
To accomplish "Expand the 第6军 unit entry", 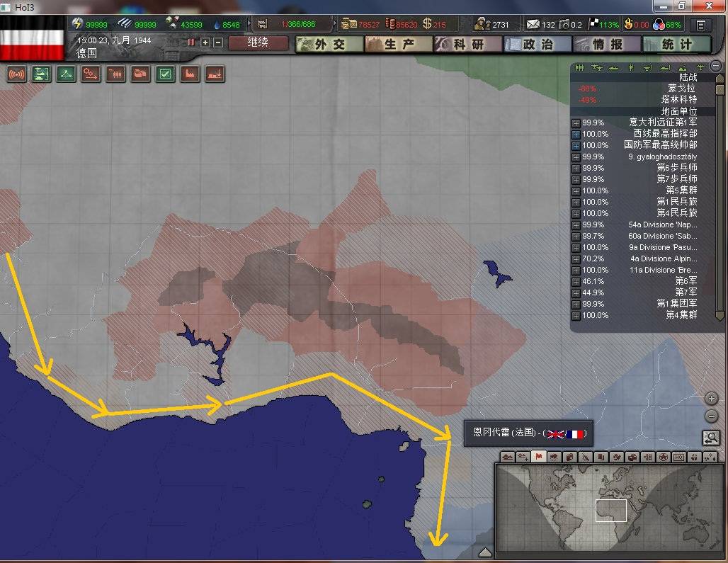I will [576, 282].
